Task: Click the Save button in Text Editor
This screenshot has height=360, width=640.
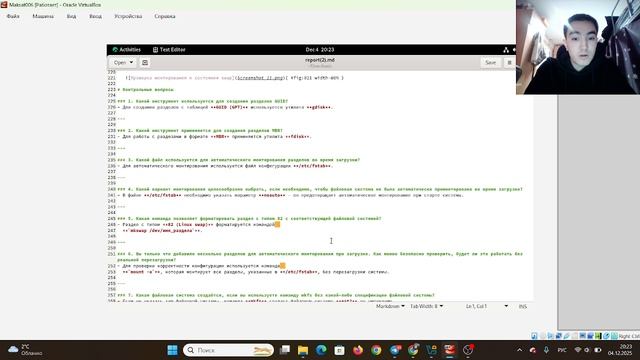Action: 490,62
